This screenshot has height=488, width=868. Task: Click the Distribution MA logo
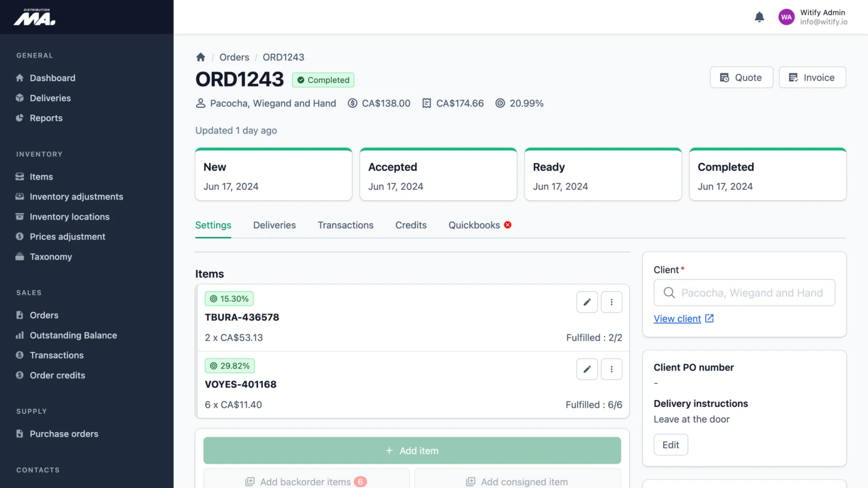tap(34, 17)
